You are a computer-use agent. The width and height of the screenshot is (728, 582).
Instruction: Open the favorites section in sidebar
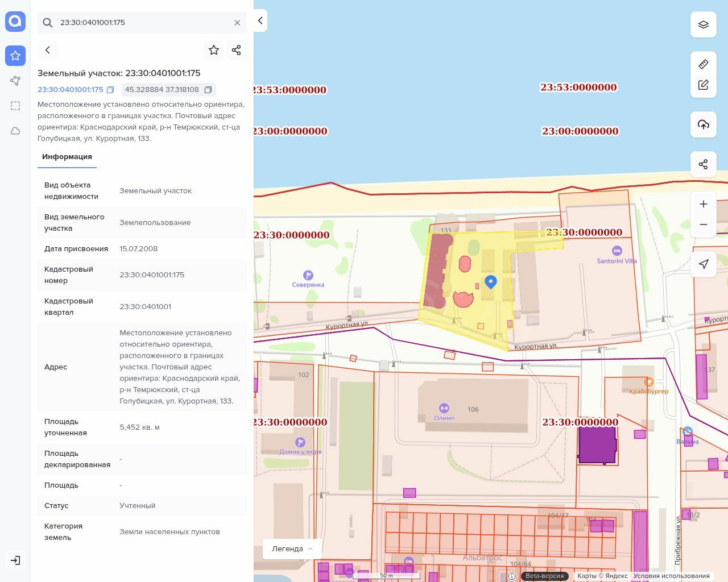15,56
